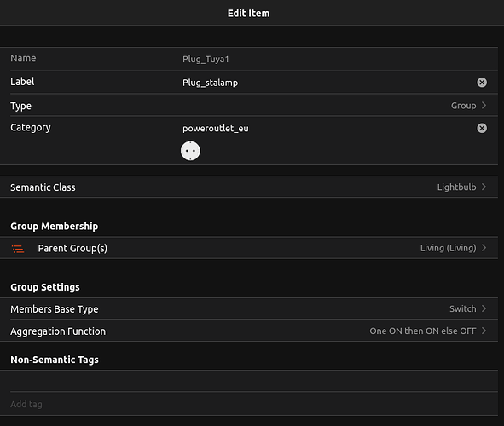The width and height of the screenshot is (504, 426).
Task: Open the Type selector showing Group
Action: pos(249,106)
